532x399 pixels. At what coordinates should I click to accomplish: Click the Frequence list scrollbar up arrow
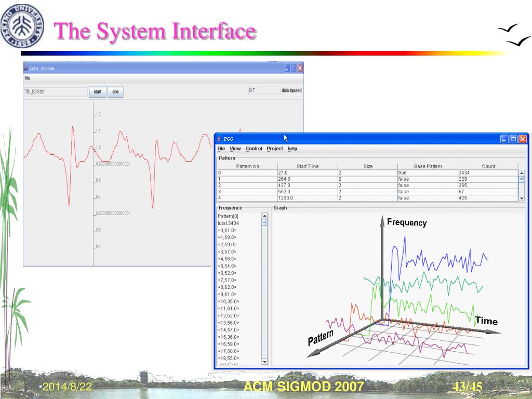pyautogui.click(x=264, y=216)
